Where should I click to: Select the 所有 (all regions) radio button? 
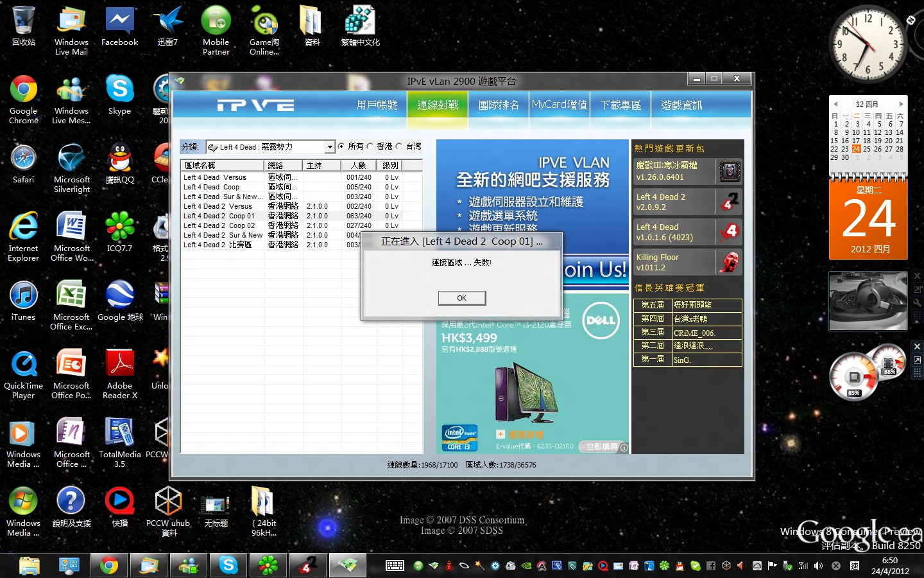(341, 146)
